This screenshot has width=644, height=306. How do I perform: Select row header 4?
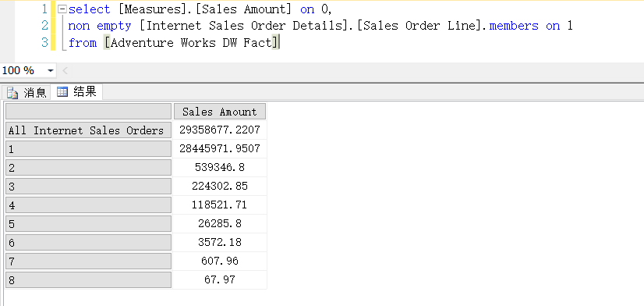[88, 205]
